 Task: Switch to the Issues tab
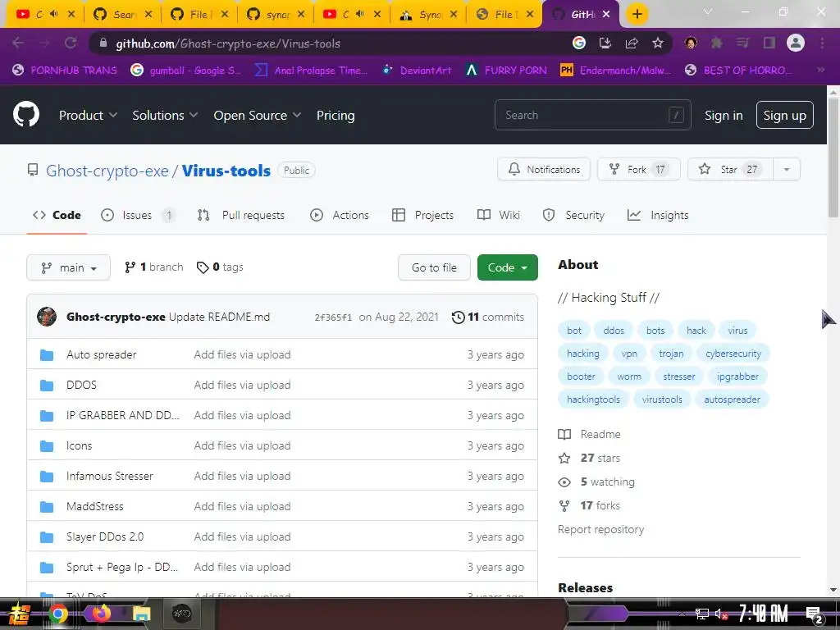pos(138,215)
